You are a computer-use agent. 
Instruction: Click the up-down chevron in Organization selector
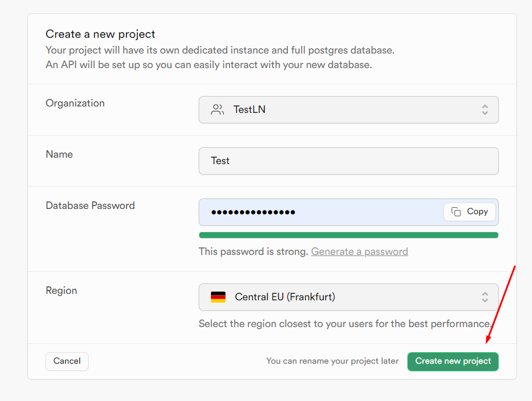pyautogui.click(x=485, y=109)
